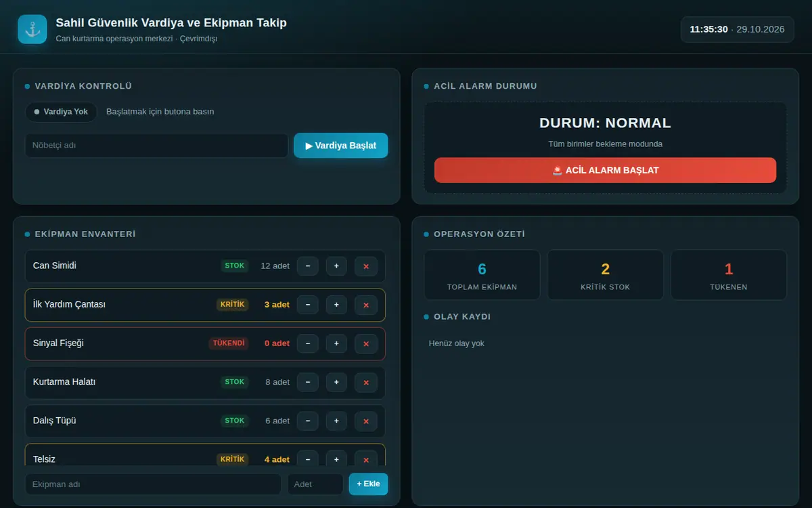Click 'Başlatmak için butona basın' hint
812x508 pixels.
coord(160,112)
